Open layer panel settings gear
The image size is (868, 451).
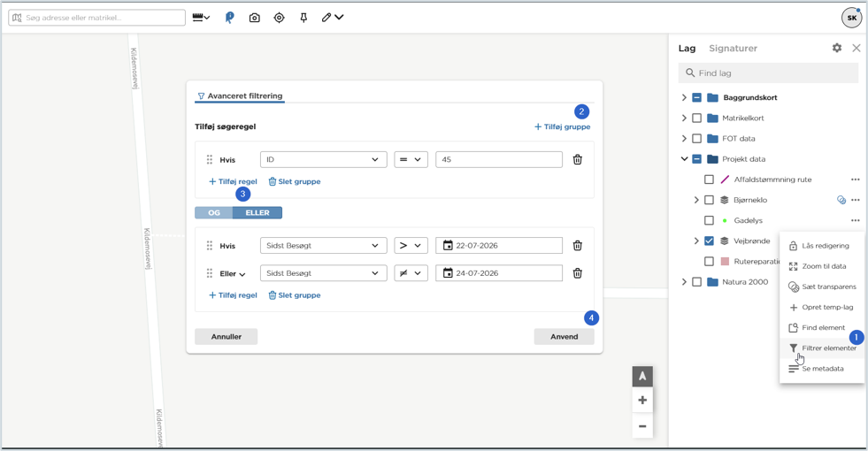point(837,48)
